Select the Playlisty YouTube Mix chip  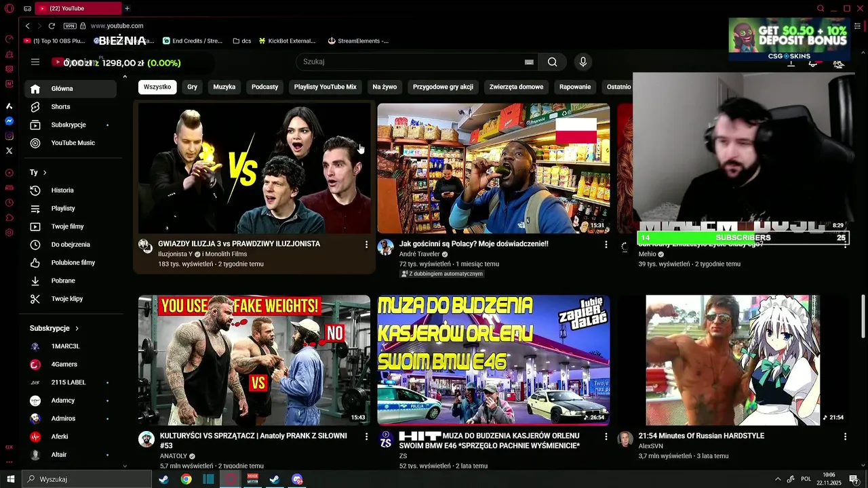[x=325, y=87]
